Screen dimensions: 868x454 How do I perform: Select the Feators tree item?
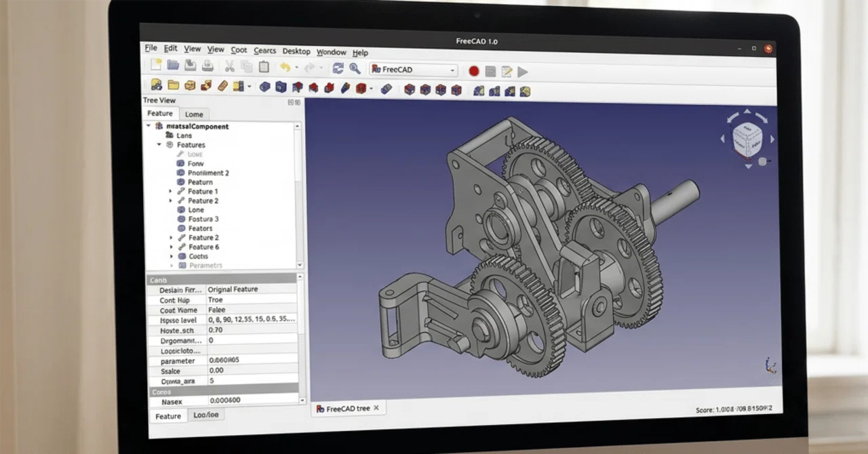pos(200,228)
